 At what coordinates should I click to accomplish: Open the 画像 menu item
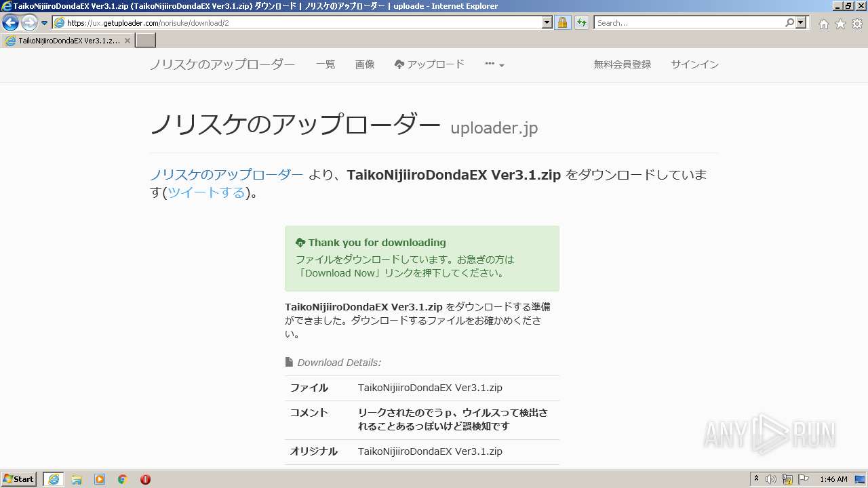(365, 64)
